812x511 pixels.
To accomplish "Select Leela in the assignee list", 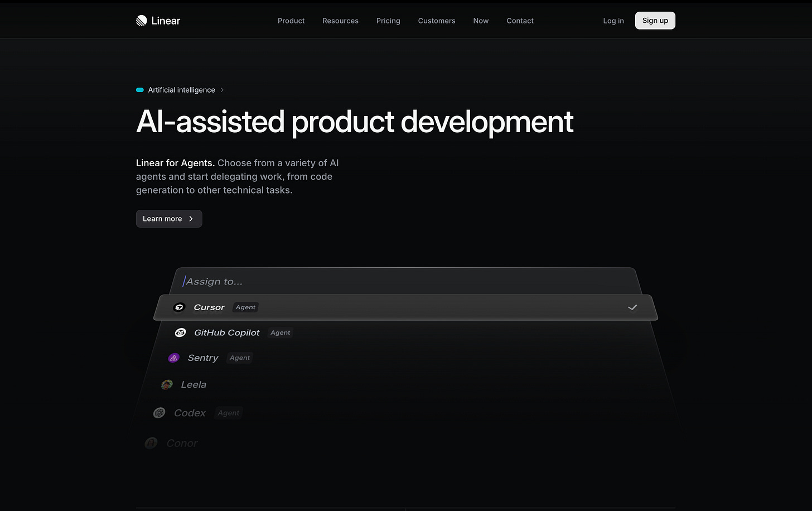I will [x=194, y=384].
